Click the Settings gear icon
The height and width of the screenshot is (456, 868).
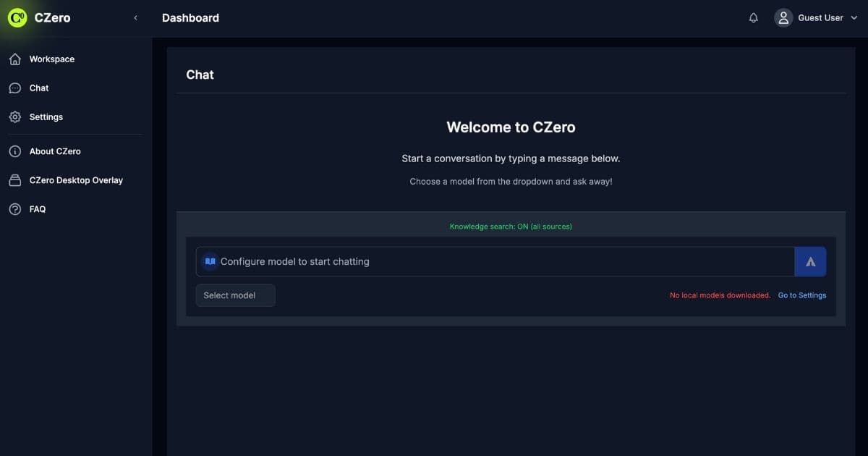click(15, 117)
